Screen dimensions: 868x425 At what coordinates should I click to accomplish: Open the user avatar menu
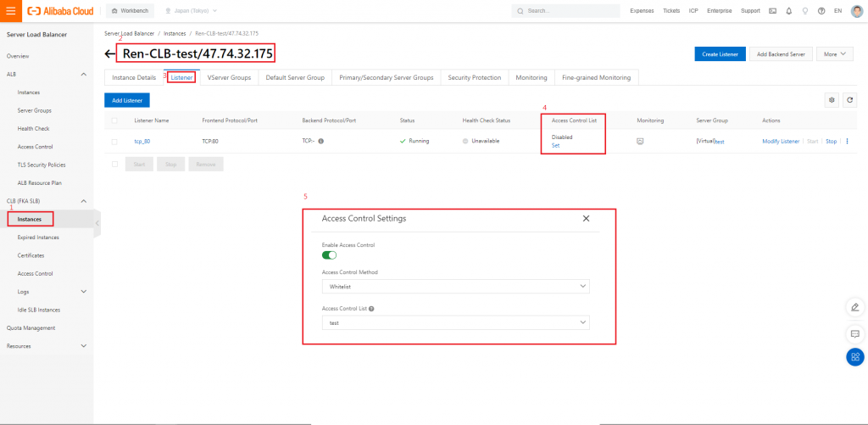click(x=856, y=10)
